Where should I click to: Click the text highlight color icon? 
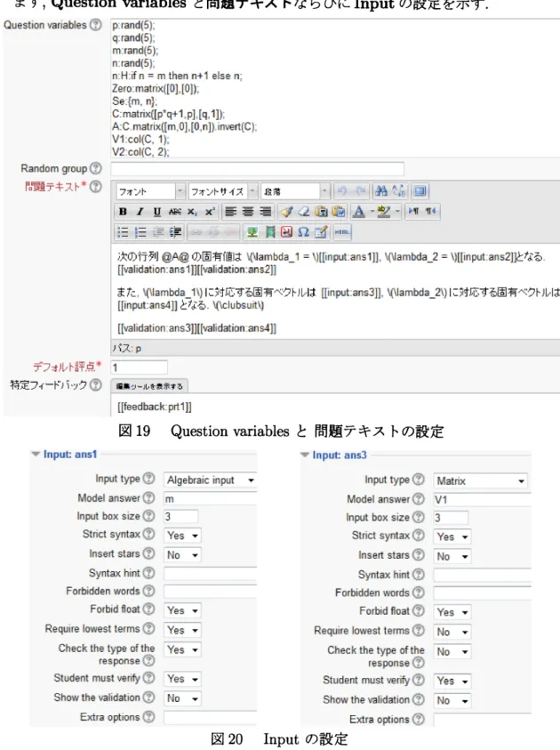tap(384, 212)
